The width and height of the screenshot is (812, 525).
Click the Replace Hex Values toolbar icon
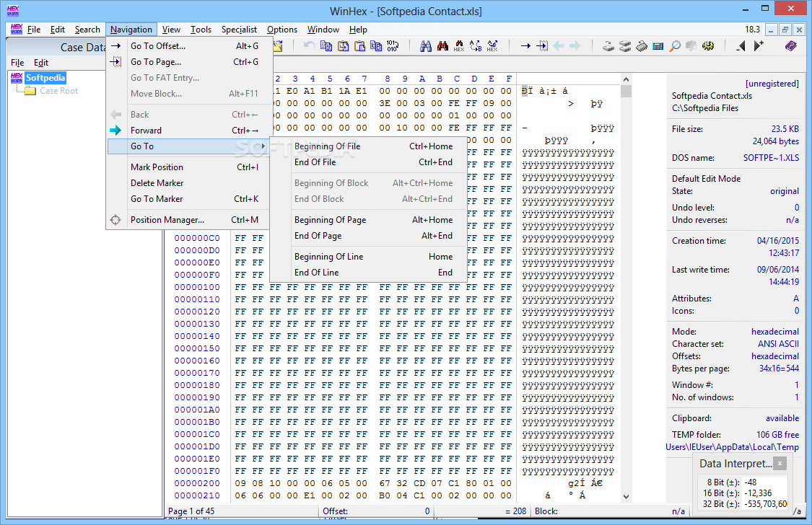pos(492,46)
